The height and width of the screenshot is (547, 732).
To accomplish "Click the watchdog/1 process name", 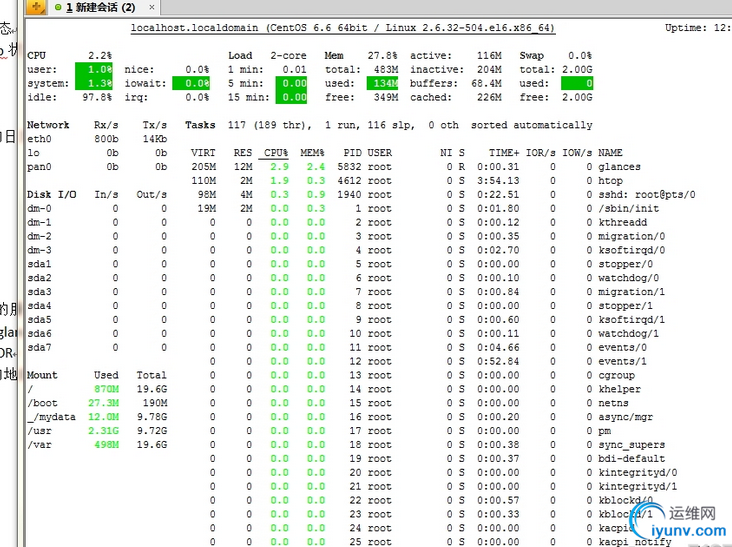I will click(629, 334).
